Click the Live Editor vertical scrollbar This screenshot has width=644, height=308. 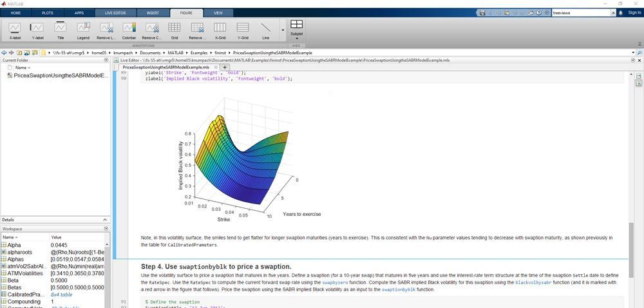pos(631,251)
